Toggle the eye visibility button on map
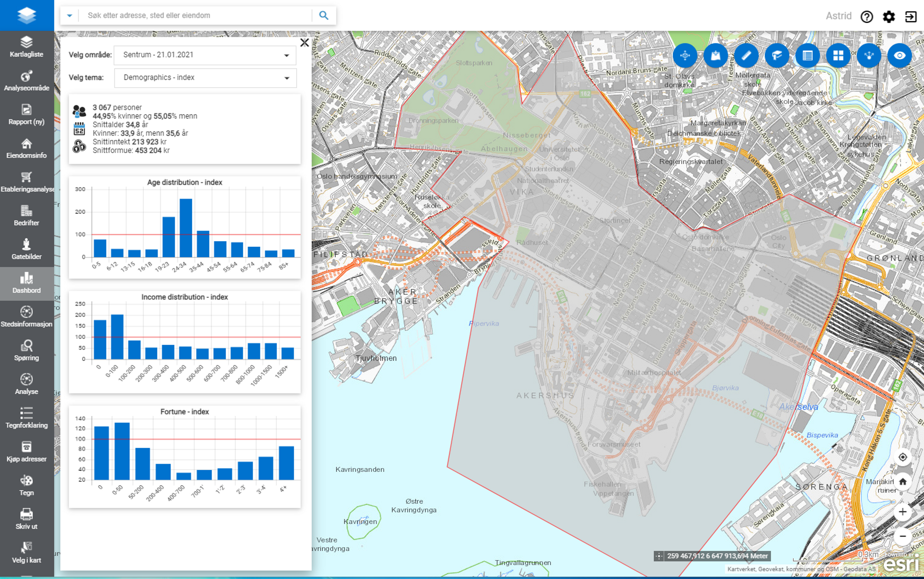Image resolution: width=924 pixels, height=579 pixels. (899, 56)
